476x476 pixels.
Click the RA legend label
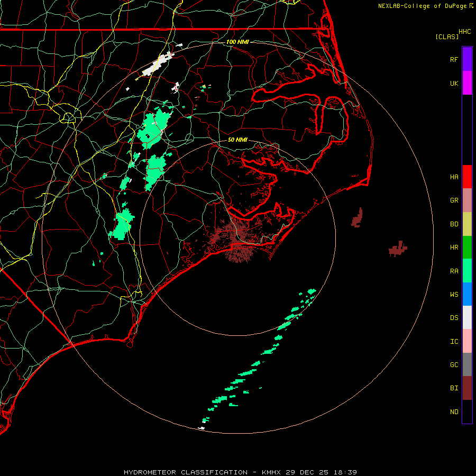(454, 271)
